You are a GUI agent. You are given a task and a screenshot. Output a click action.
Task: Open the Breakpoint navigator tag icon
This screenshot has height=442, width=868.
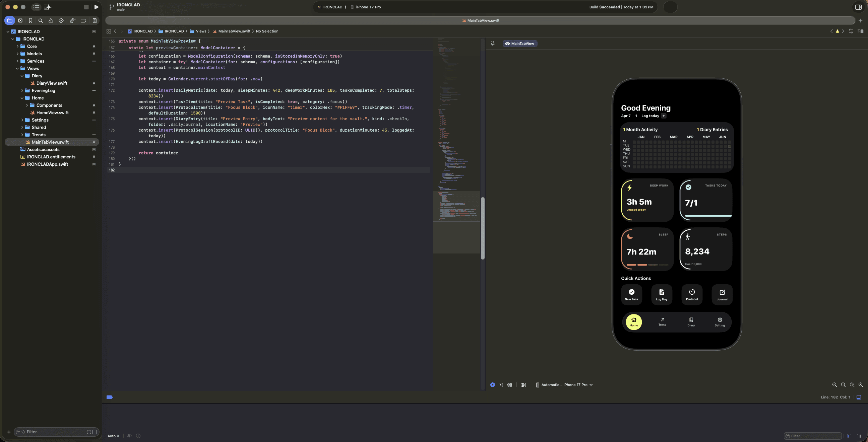pyautogui.click(x=83, y=20)
